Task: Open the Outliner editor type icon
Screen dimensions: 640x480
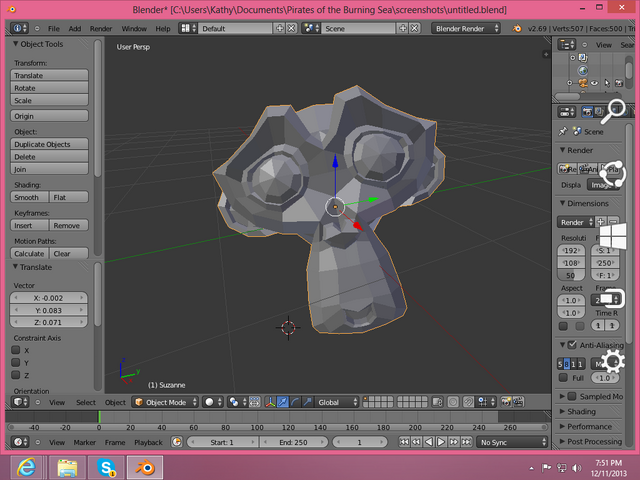Action: click(x=567, y=44)
